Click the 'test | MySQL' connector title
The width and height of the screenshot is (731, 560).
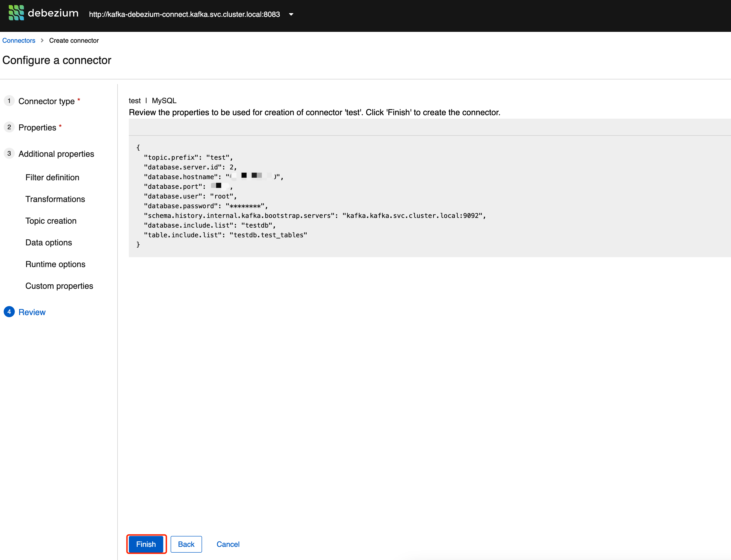[153, 101]
